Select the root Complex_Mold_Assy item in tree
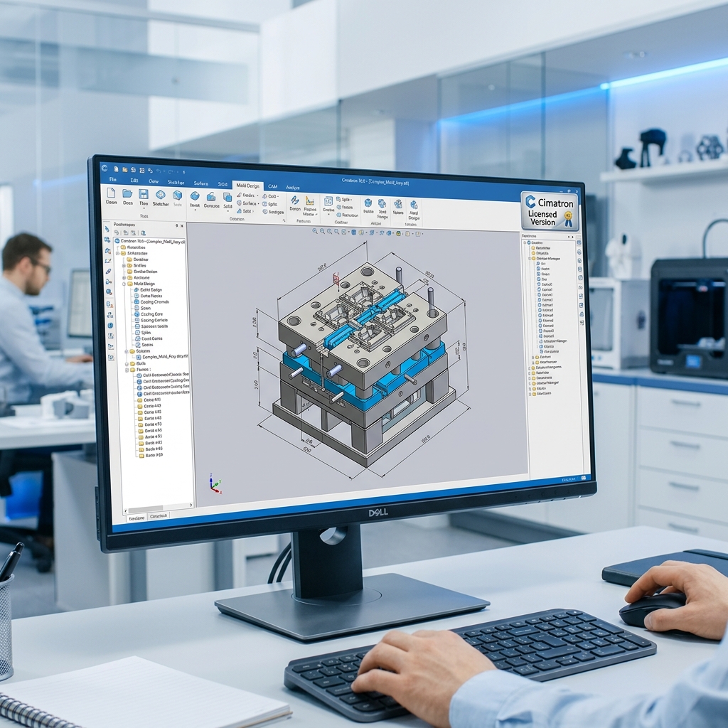This screenshot has height=728, width=728. pyautogui.click(x=151, y=241)
